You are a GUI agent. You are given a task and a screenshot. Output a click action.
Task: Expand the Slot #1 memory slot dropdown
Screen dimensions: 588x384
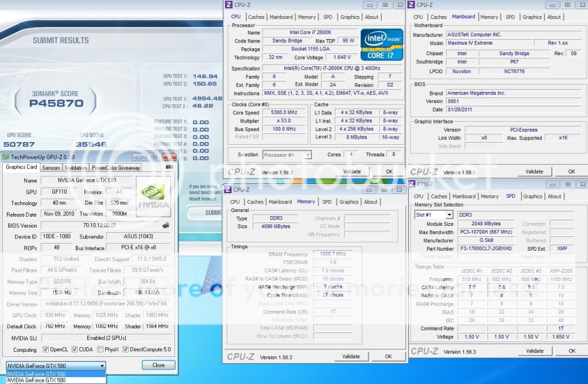point(434,214)
